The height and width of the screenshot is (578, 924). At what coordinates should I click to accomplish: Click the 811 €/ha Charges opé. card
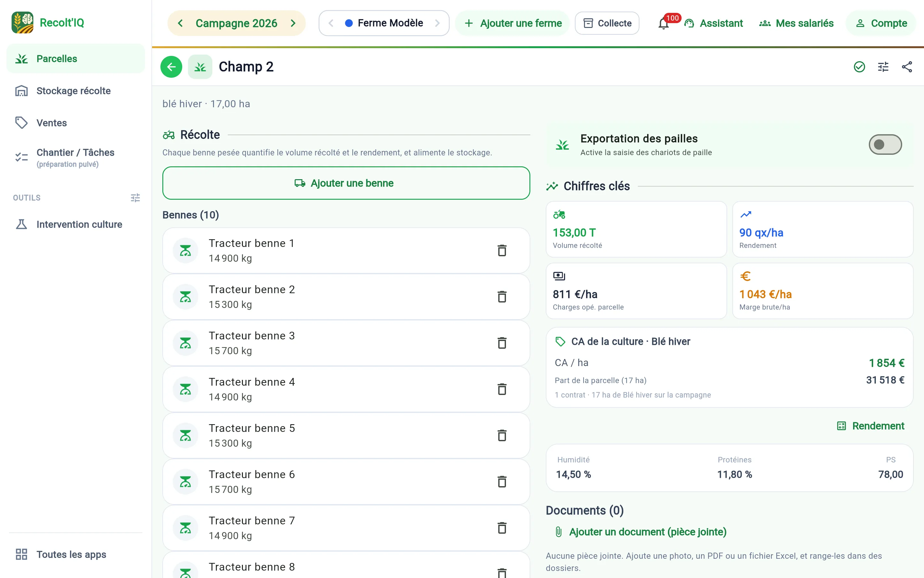pos(636,291)
